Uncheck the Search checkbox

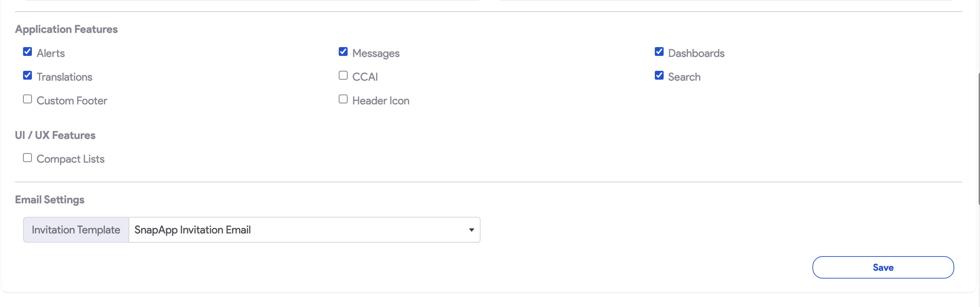[659, 75]
